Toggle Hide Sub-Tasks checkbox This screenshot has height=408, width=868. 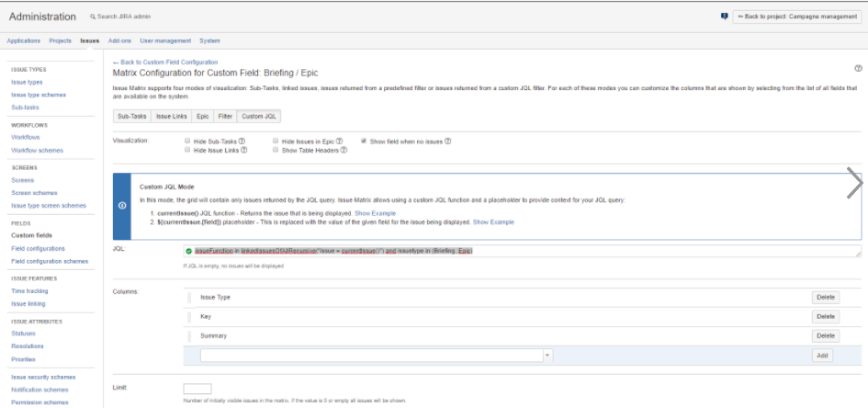(187, 142)
